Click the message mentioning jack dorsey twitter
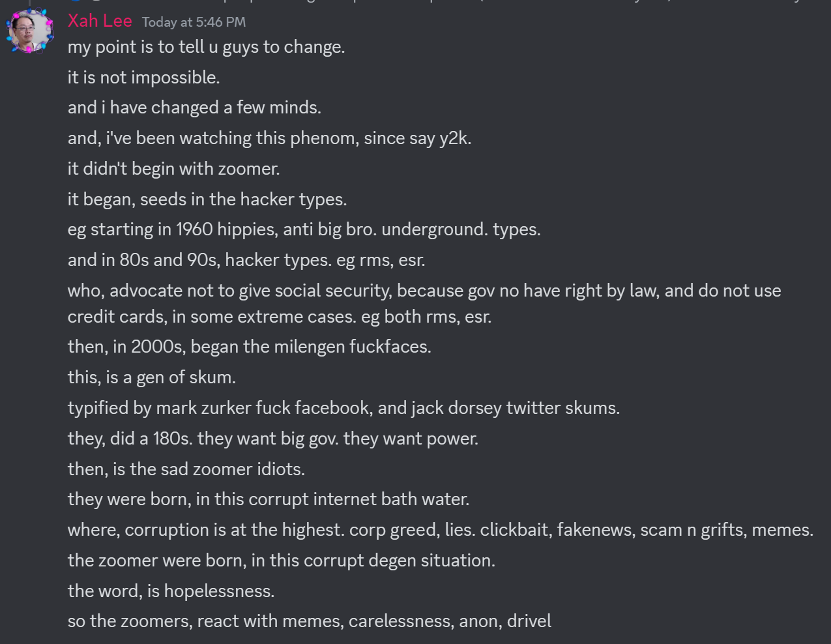The width and height of the screenshot is (831, 644). coord(343,408)
